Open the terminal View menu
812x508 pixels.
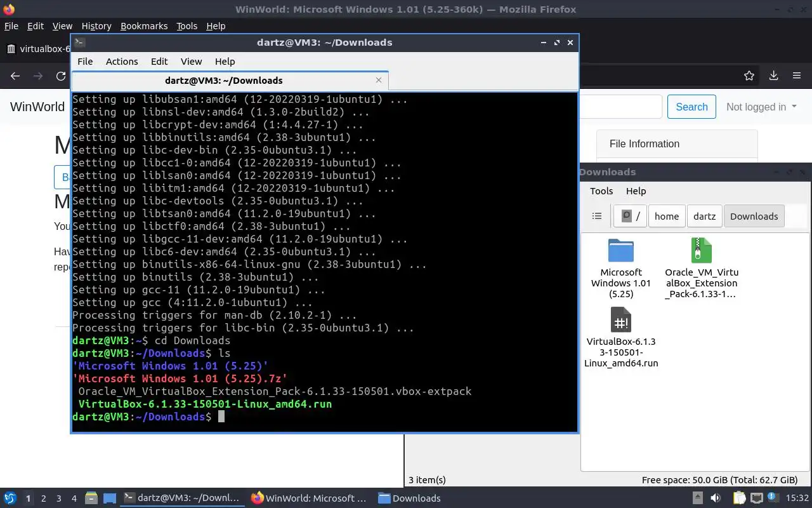point(191,62)
